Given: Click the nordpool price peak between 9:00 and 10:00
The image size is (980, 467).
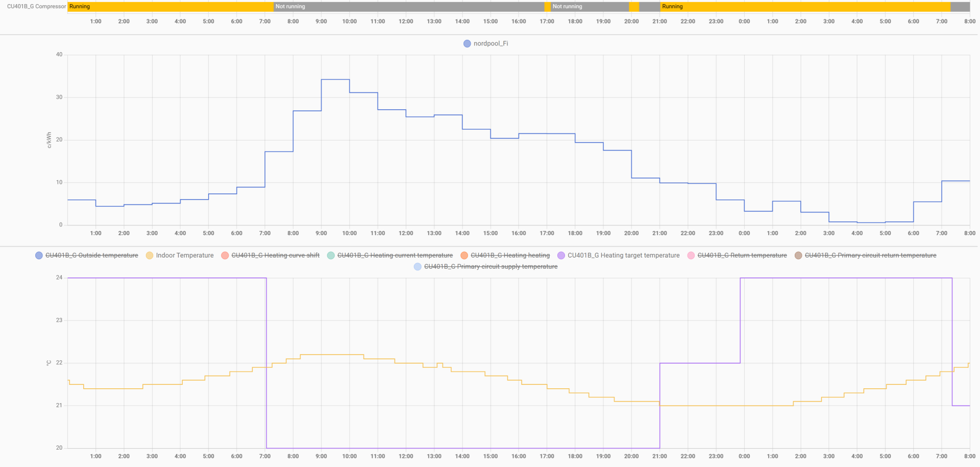Looking at the screenshot, I should [335, 80].
